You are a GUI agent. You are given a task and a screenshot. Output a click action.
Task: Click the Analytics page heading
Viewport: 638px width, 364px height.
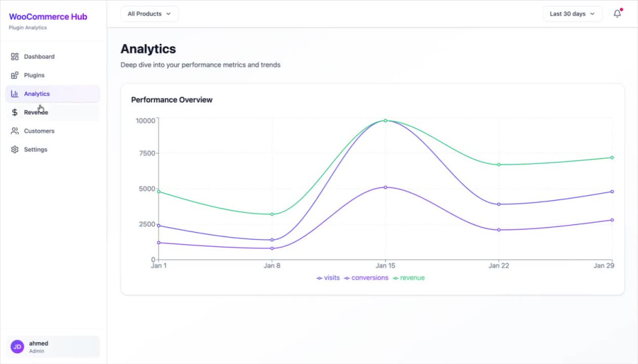[148, 49]
